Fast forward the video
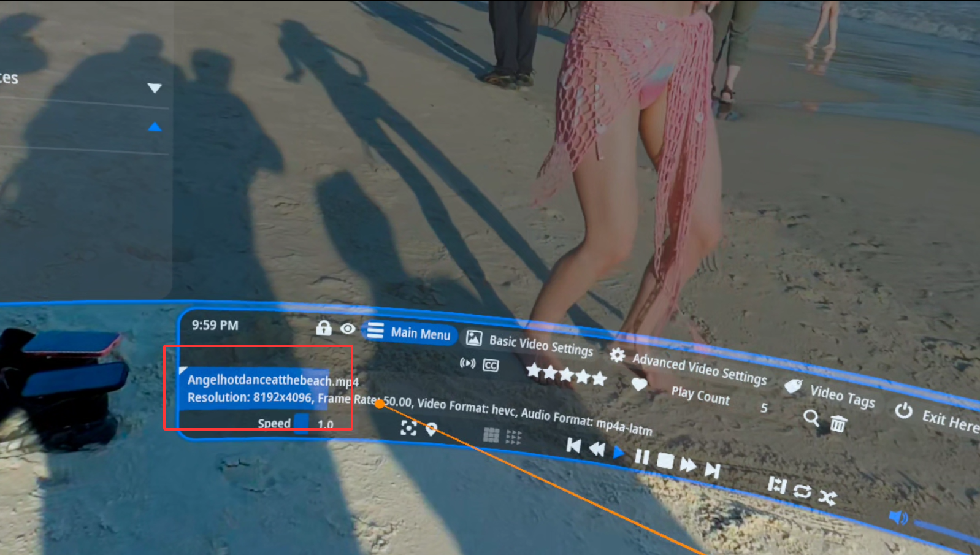Screen dimensions: 980x555 point(688,465)
